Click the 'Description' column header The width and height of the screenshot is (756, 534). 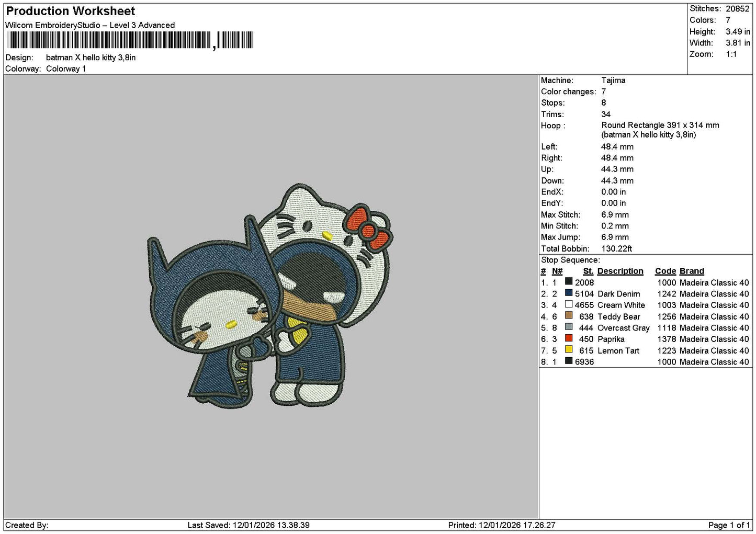620,271
